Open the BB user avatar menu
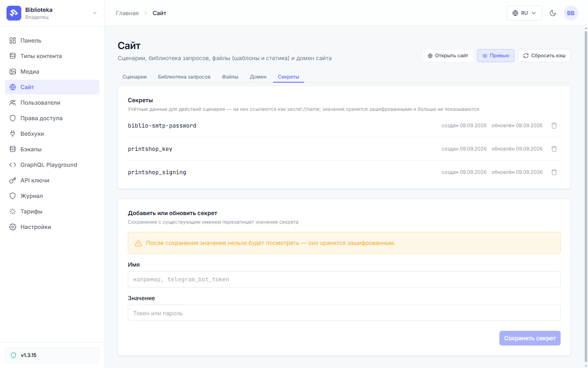This screenshot has width=588, height=368. pyautogui.click(x=571, y=13)
